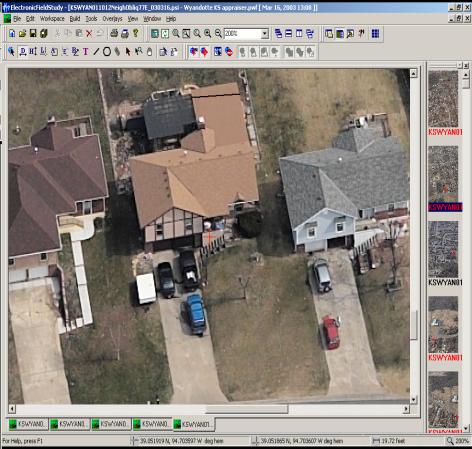The image size is (472, 449).
Task: Select the highlighted KSWYAN01 thumbnail label
Action: pyautogui.click(x=445, y=207)
